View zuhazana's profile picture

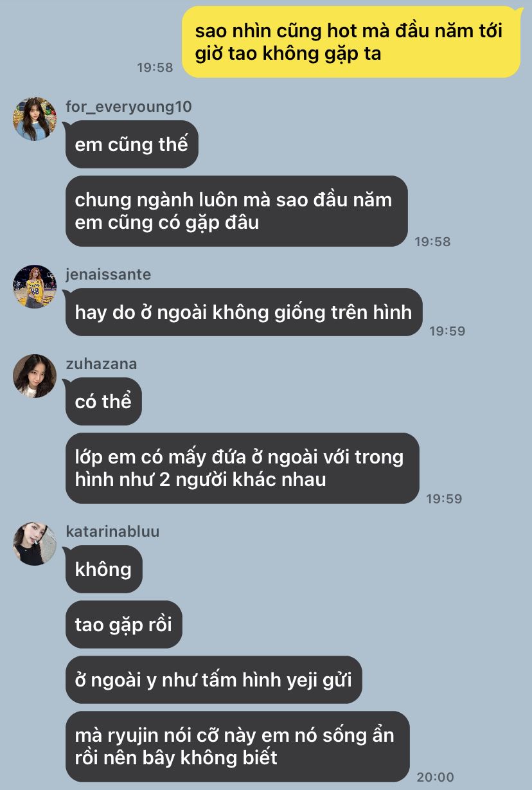coord(35,376)
